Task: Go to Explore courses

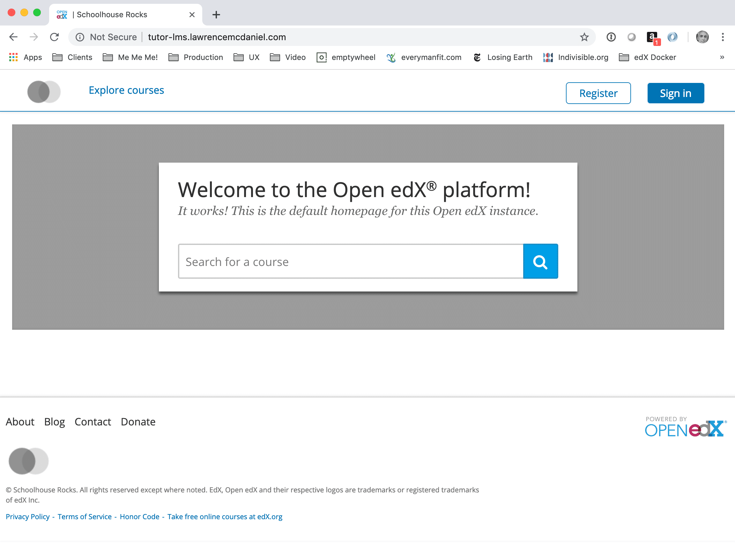Action: 126,90
